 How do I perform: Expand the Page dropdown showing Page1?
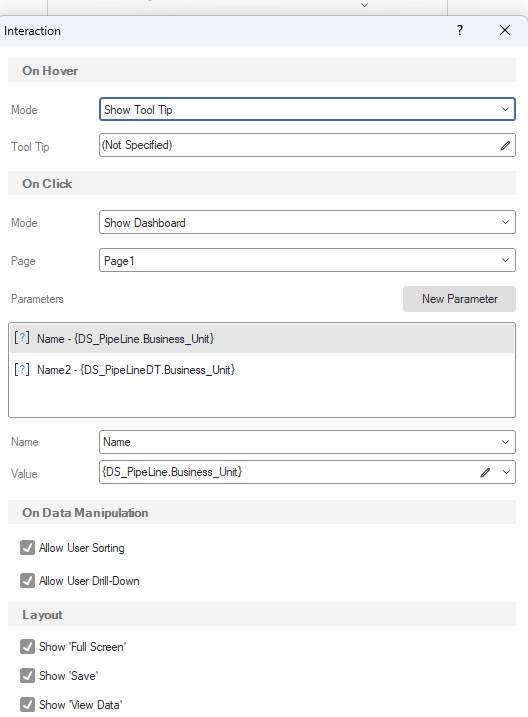click(307, 260)
